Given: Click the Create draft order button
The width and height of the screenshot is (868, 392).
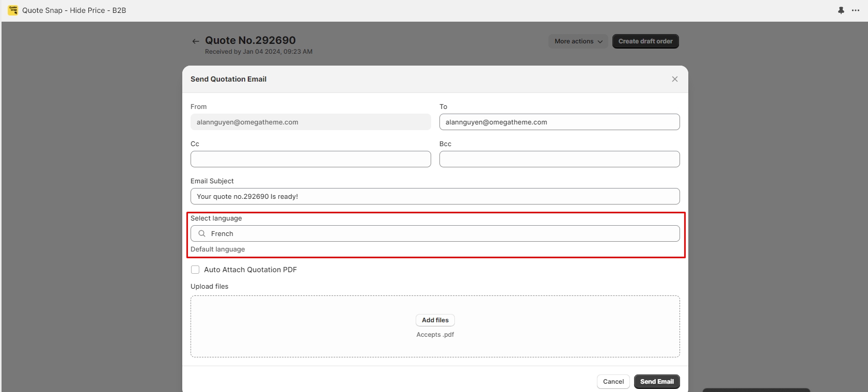Looking at the screenshot, I should (x=645, y=41).
